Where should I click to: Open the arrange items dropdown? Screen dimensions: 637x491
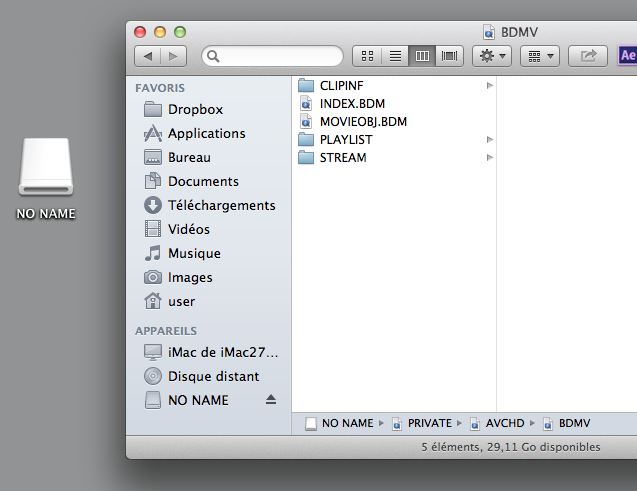point(540,56)
